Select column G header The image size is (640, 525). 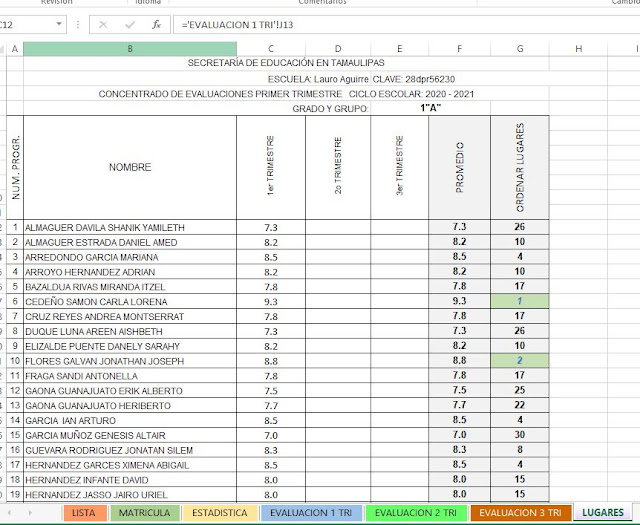point(520,49)
